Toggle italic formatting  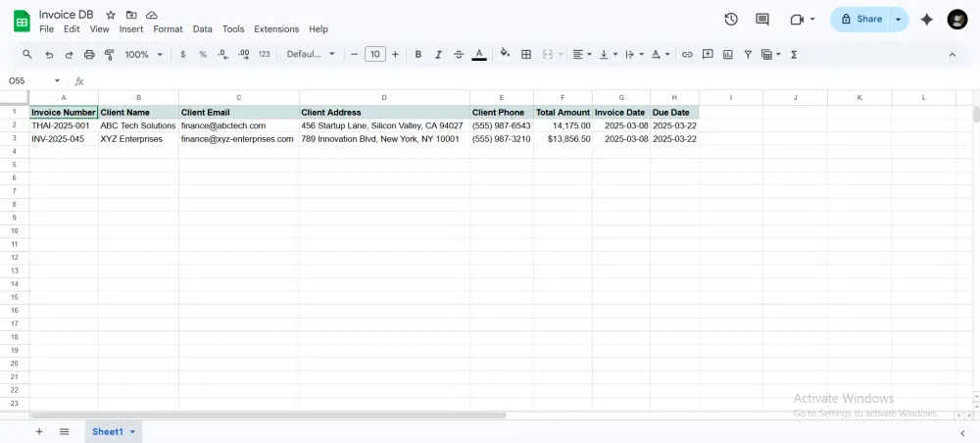(x=438, y=54)
